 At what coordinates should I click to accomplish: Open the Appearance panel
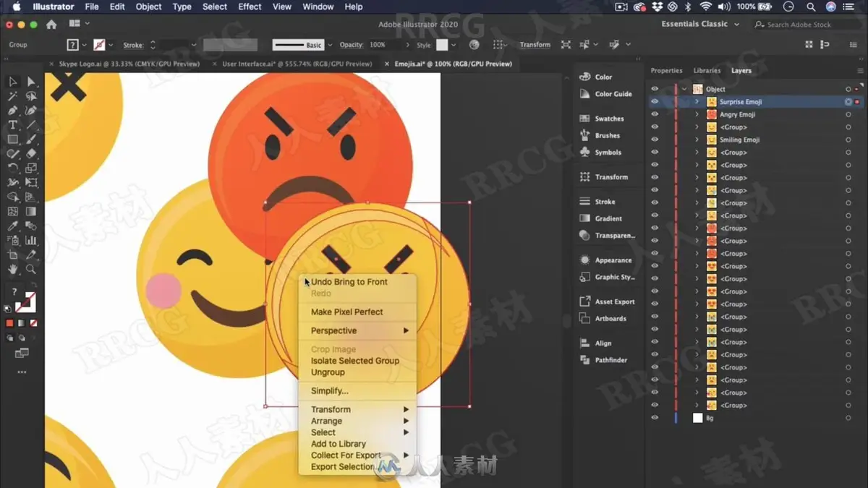pos(607,260)
